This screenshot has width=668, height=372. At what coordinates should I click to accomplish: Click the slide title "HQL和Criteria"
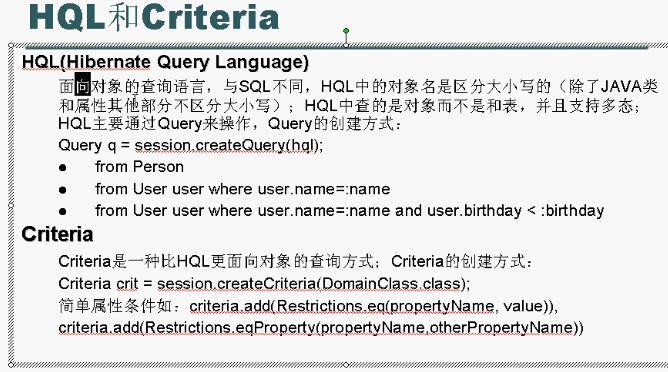tap(154, 18)
